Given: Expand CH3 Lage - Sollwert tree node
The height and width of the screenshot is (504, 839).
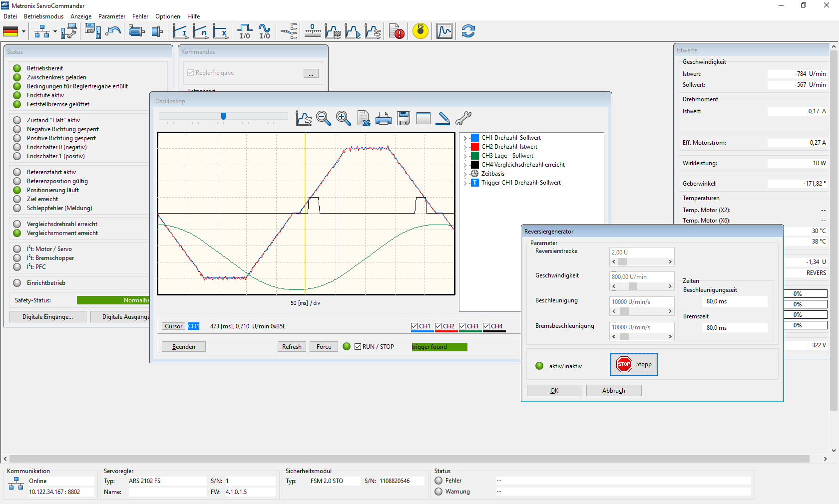Looking at the screenshot, I should tap(465, 156).
